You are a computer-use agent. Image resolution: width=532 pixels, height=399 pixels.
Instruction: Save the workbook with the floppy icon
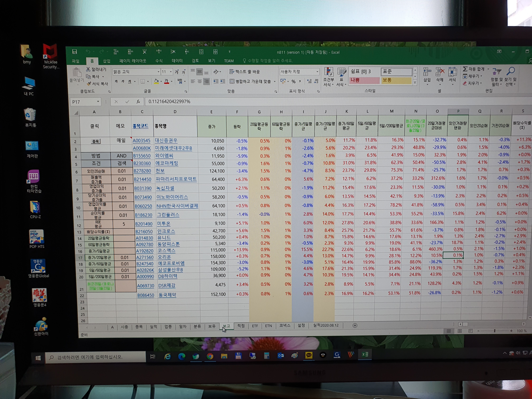[75, 51]
